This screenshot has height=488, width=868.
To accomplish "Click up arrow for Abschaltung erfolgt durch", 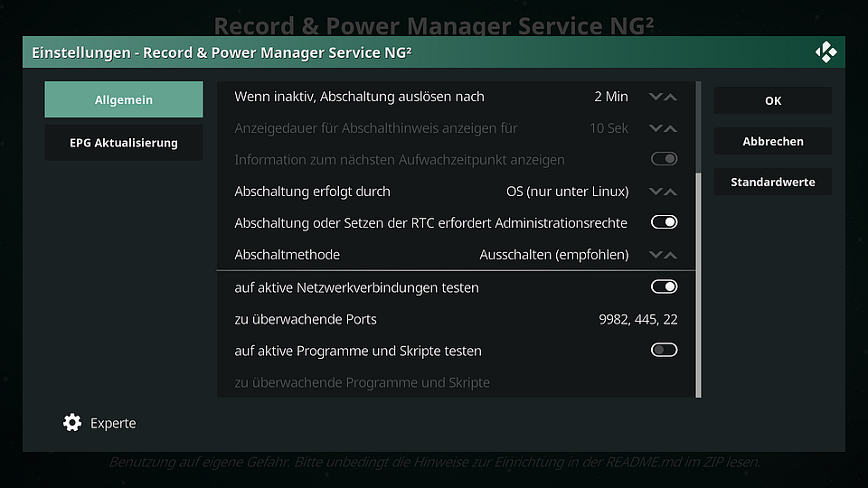I will (670, 192).
